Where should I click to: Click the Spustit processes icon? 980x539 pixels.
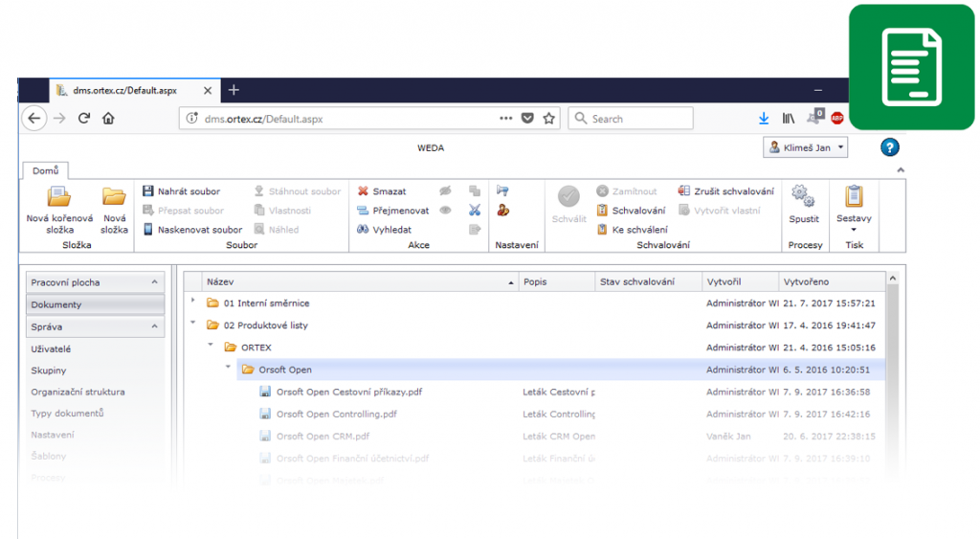804,196
